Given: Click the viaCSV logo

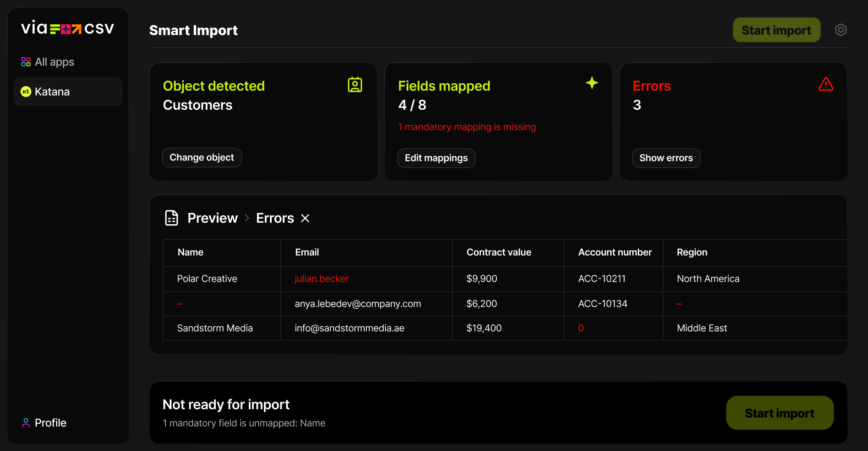Looking at the screenshot, I should (x=67, y=28).
